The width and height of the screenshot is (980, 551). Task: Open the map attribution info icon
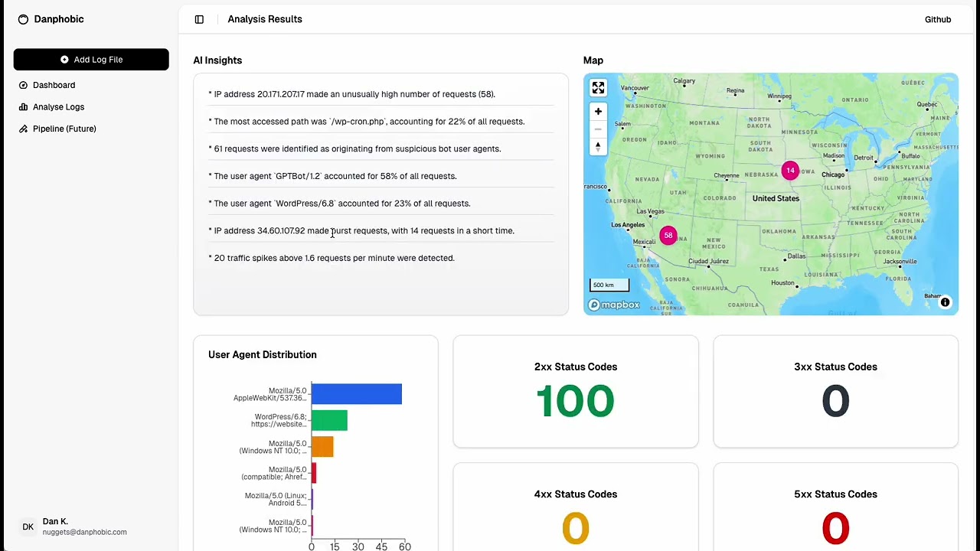pyautogui.click(x=945, y=302)
